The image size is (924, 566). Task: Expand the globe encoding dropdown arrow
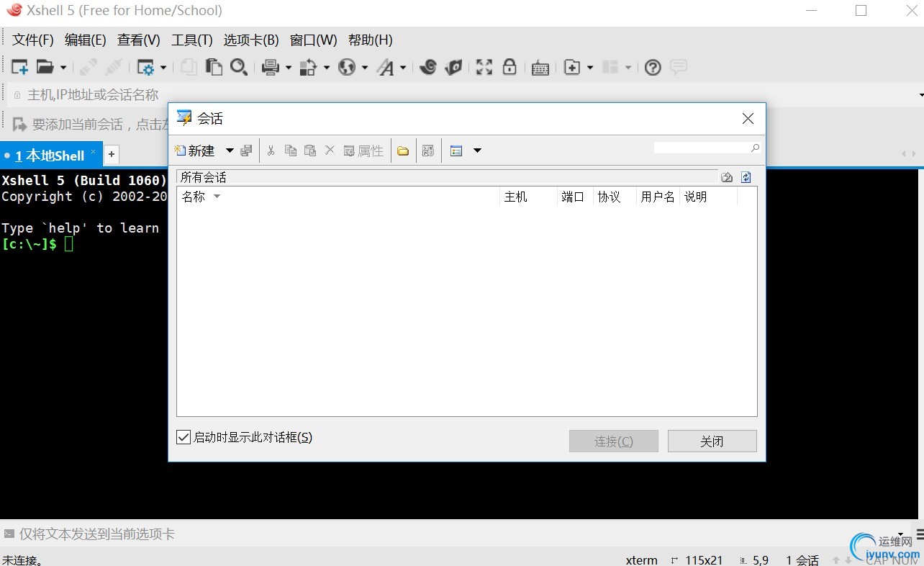pyautogui.click(x=365, y=68)
